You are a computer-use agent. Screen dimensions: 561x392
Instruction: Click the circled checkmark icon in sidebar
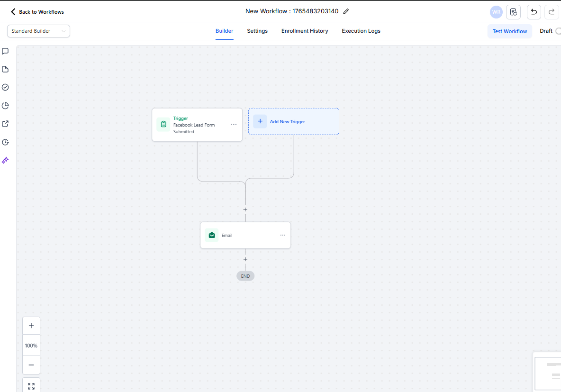coord(6,87)
